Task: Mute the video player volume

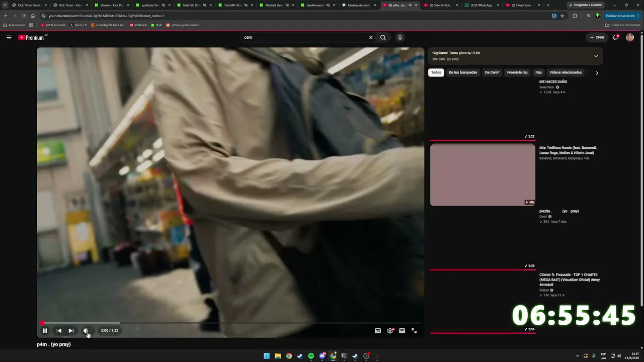Action: pos(86,330)
